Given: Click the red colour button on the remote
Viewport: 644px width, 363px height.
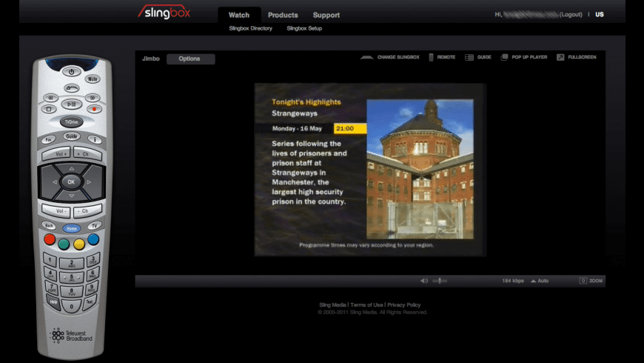Looking at the screenshot, I should (50, 239).
